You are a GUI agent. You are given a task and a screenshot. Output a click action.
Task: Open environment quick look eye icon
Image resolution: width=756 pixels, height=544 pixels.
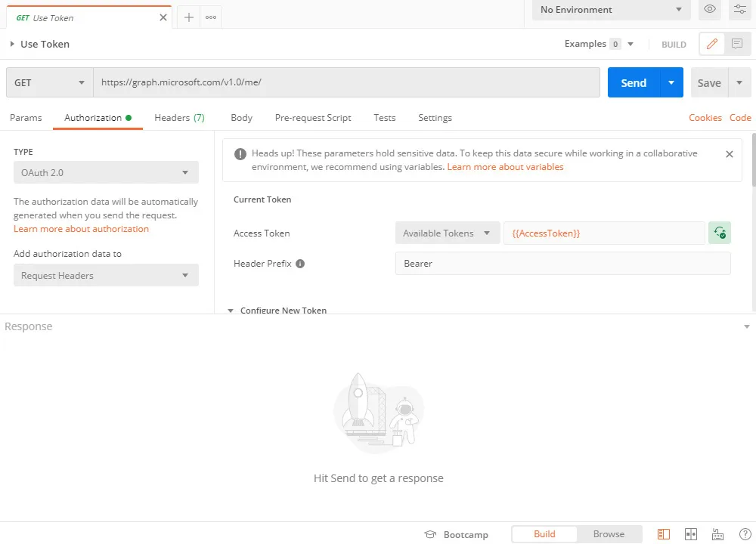click(710, 10)
